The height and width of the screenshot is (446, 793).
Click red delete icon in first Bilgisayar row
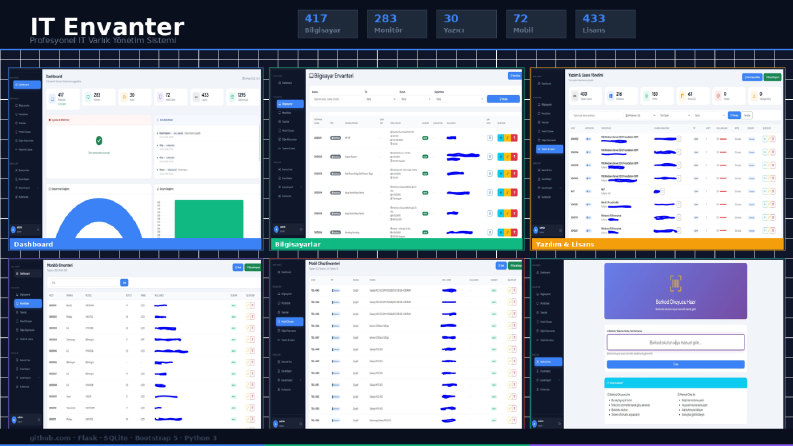tap(514, 138)
